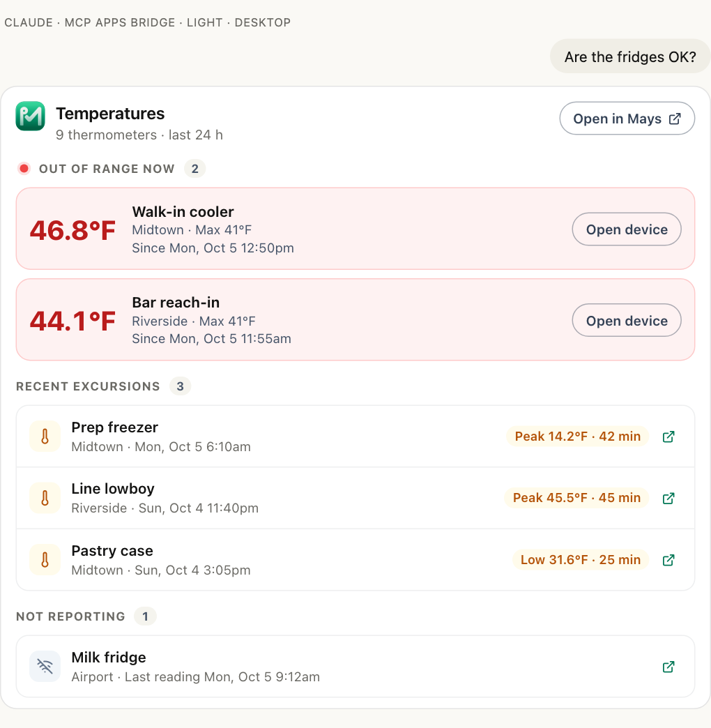Click the green Mays app logo icon

[x=30, y=116]
